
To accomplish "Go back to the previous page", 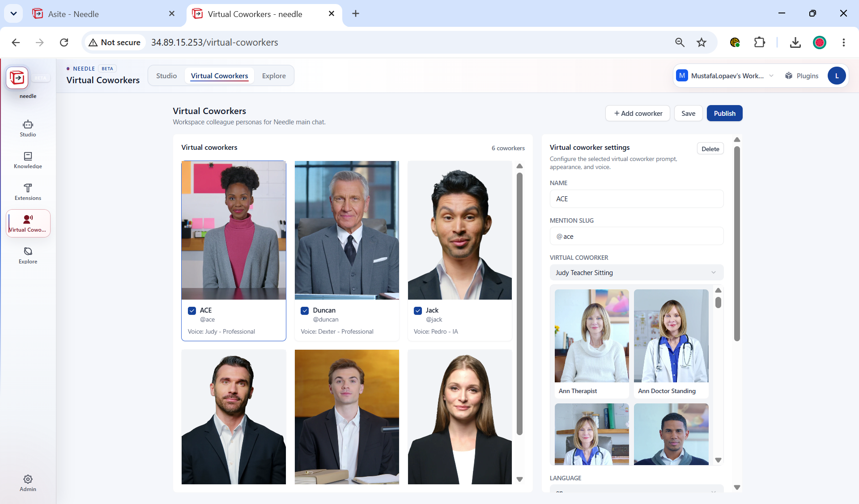I will point(16,42).
